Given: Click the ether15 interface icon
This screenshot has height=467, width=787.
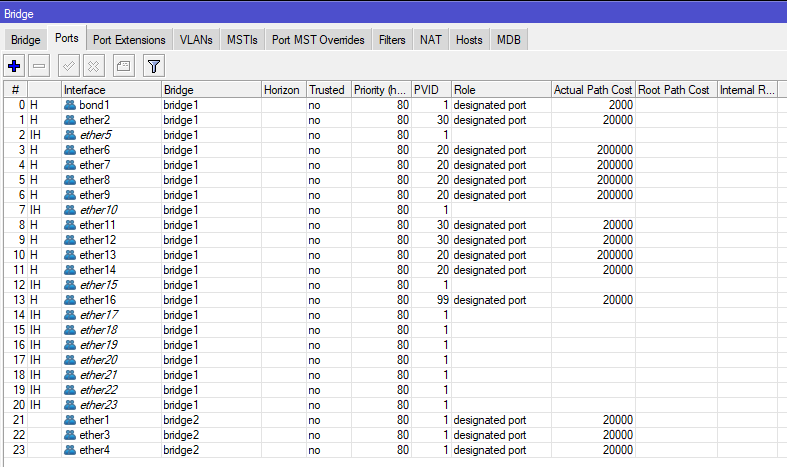Looking at the screenshot, I should [70, 285].
